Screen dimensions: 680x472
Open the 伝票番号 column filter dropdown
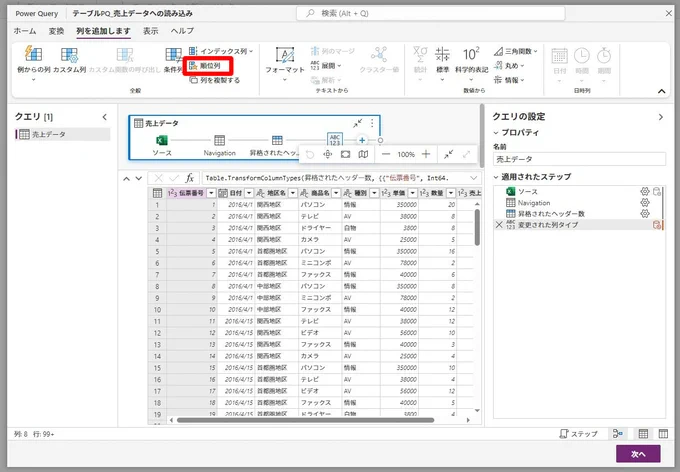click(211, 193)
